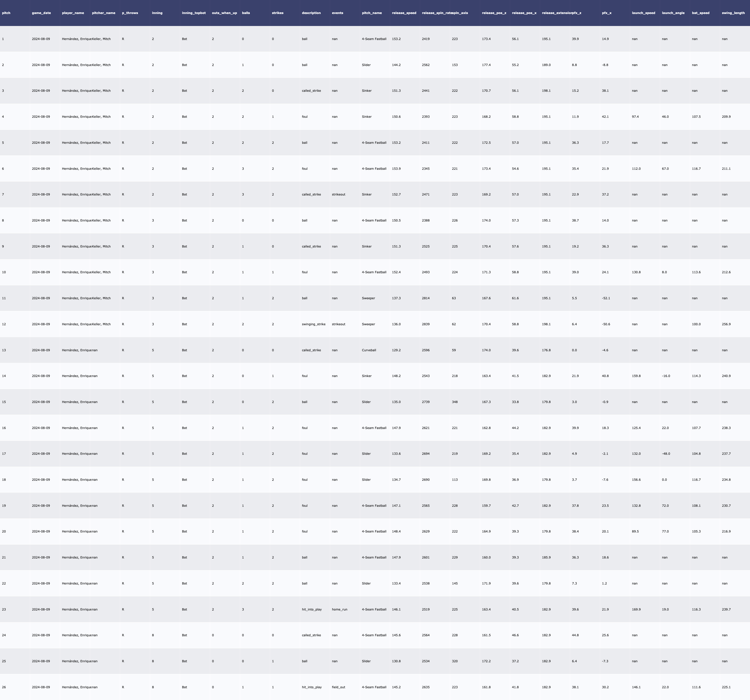The width and height of the screenshot is (750, 700).
Task: Click swing length 256.9 cell
Action: (726, 324)
